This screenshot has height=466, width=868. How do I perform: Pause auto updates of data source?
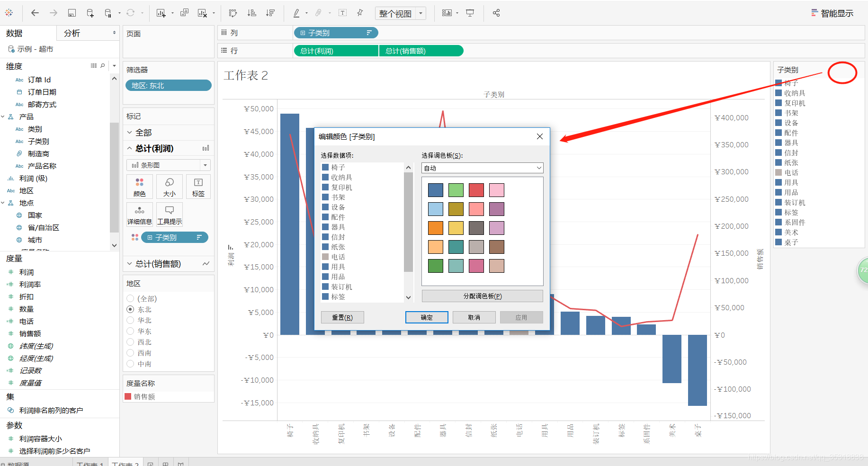[108, 13]
